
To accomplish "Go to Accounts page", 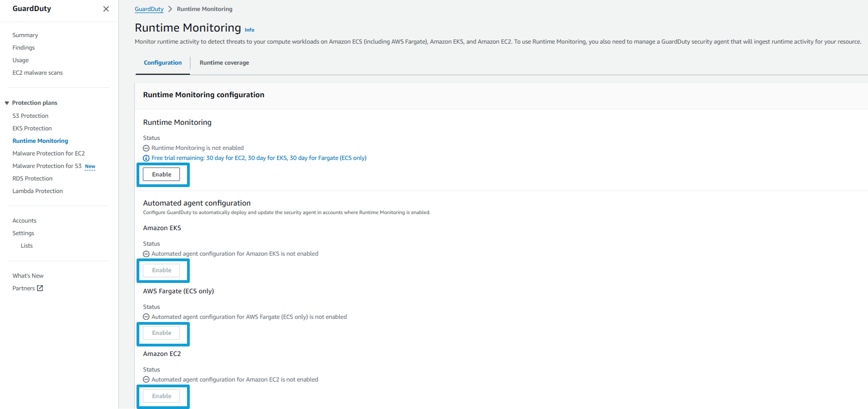I will [24, 220].
